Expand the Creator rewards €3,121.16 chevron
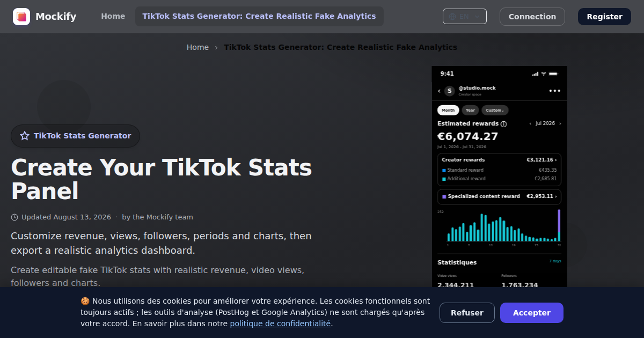 coord(556,160)
